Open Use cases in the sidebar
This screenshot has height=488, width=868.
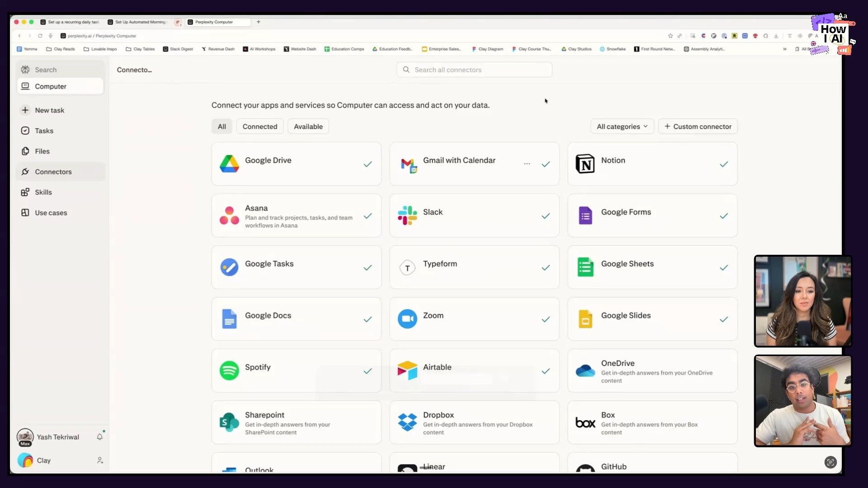[x=61, y=213]
